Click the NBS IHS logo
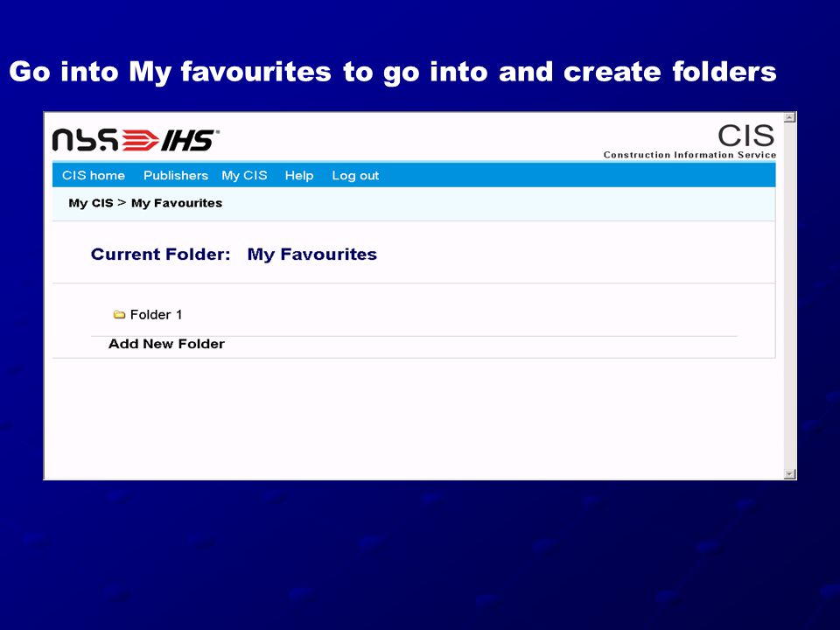The height and width of the screenshot is (630, 840). click(136, 139)
